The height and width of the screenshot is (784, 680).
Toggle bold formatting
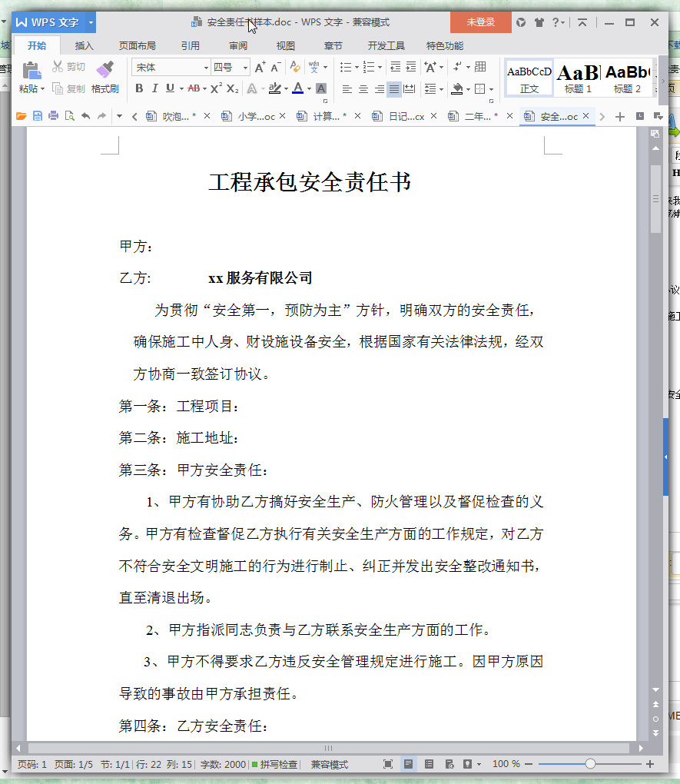coord(139,88)
